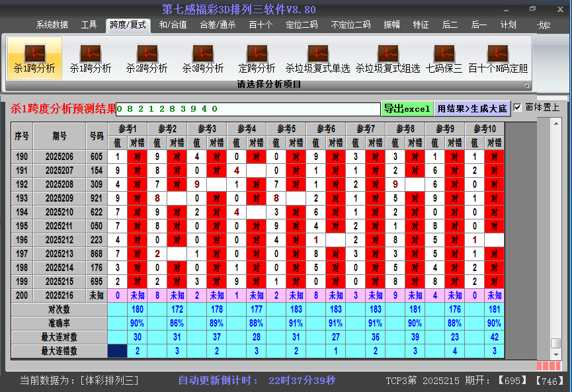Screen dimensions: 572x392
Task: Click the 最大连对数 row label
Action: (x=59, y=337)
